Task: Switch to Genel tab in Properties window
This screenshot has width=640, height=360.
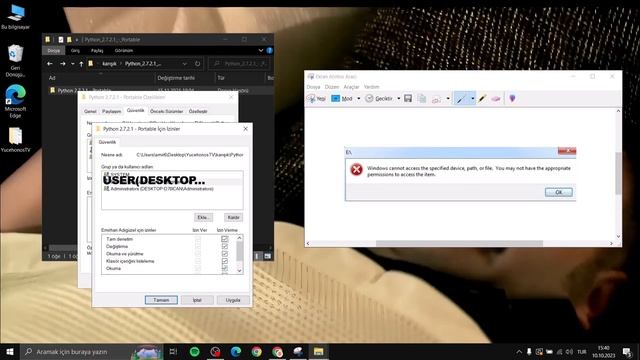Action: pos(90,111)
